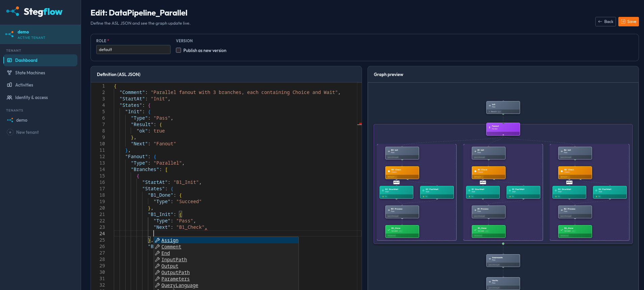Click the "Comment" line in the JSON editor
Viewport: 644px width, 290px height.
[x=230, y=92]
